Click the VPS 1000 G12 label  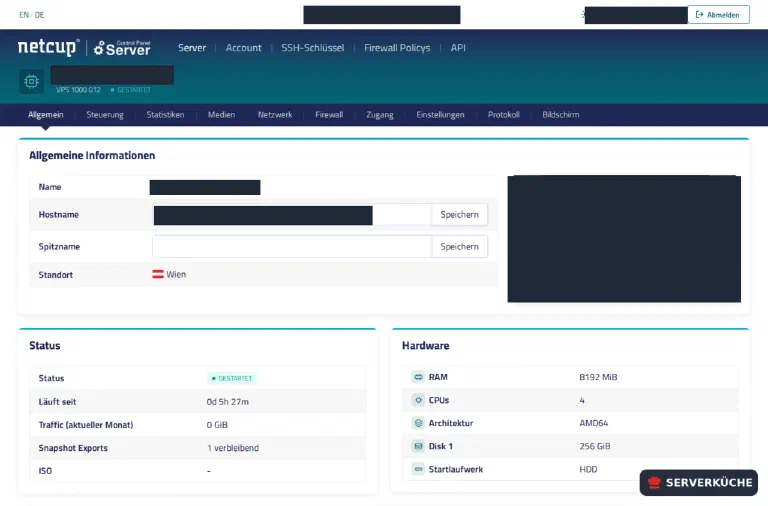[78, 90]
